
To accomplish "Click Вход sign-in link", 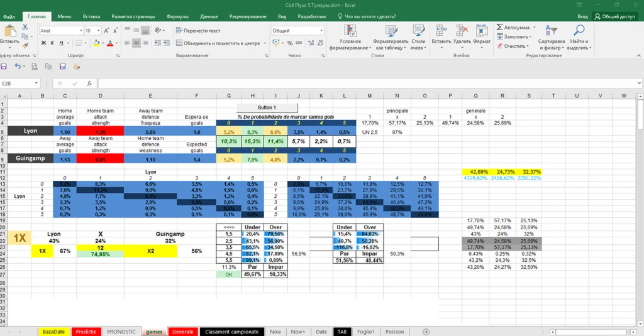I will pyautogui.click(x=582, y=17).
